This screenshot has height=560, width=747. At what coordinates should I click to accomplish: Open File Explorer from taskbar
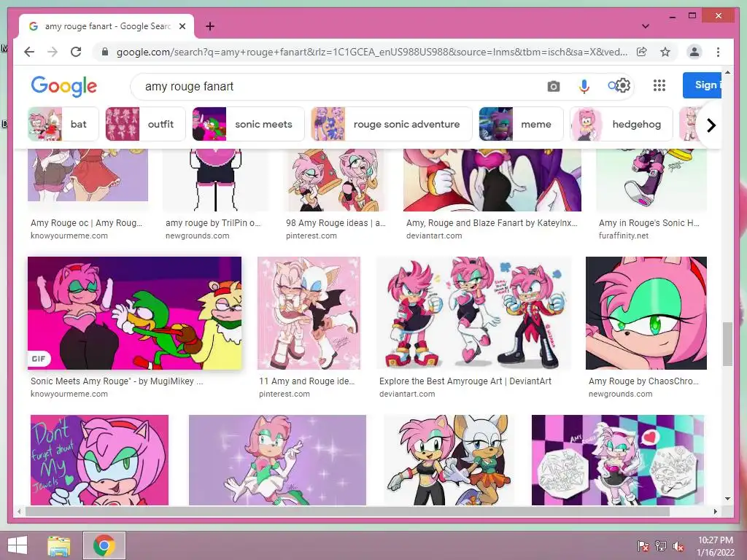point(59,545)
